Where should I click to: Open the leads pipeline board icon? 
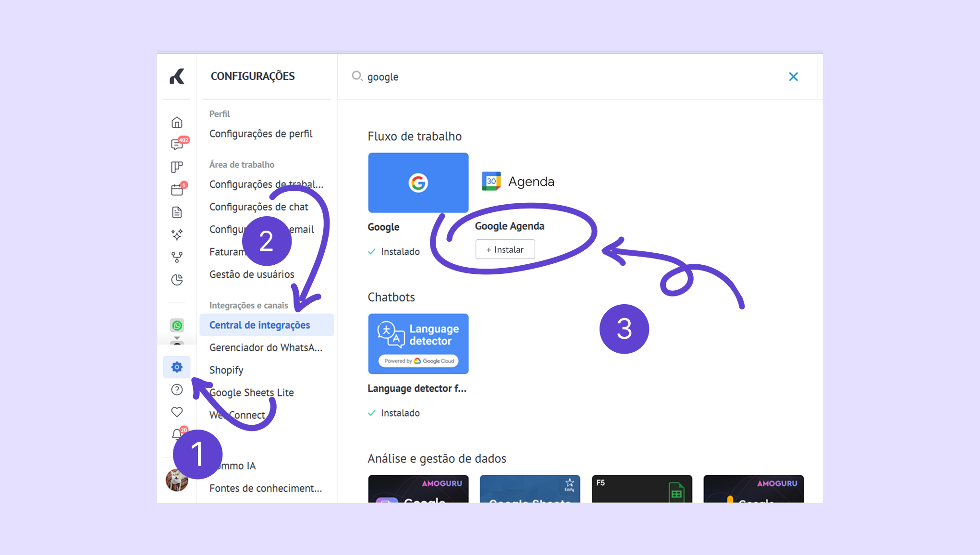177,167
